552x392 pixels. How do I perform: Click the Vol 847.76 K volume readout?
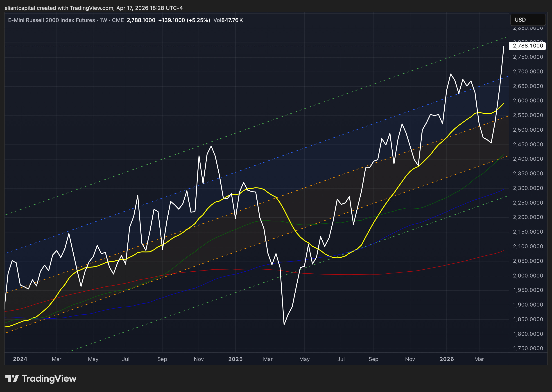click(x=228, y=20)
